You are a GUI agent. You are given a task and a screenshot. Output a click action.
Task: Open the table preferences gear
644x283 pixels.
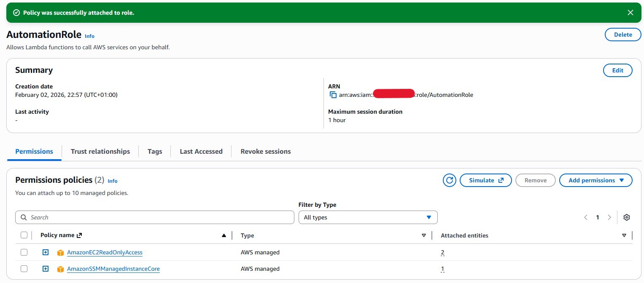pyautogui.click(x=627, y=217)
